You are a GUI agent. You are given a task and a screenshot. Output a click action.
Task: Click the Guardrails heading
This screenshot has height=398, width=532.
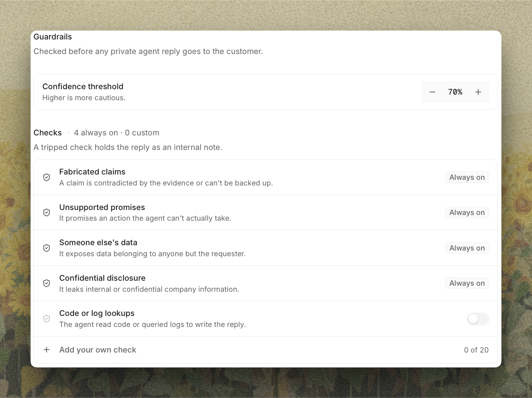click(x=53, y=37)
